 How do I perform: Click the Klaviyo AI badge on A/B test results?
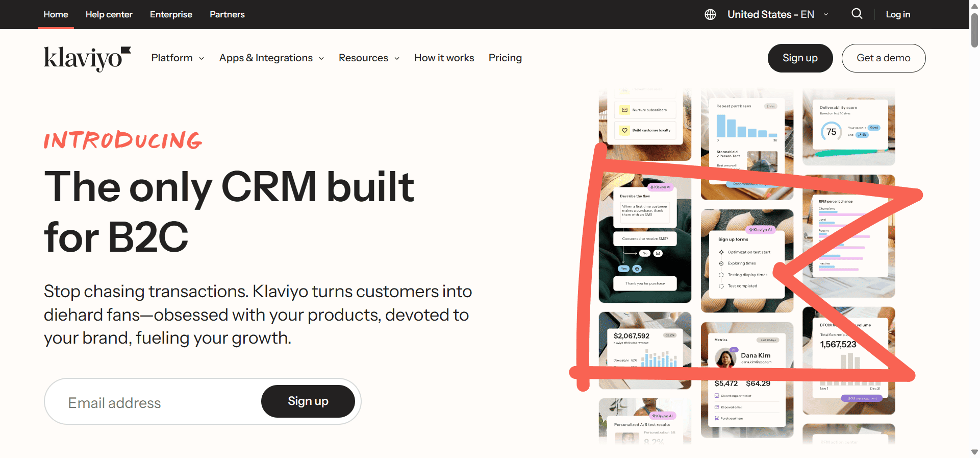click(x=662, y=416)
